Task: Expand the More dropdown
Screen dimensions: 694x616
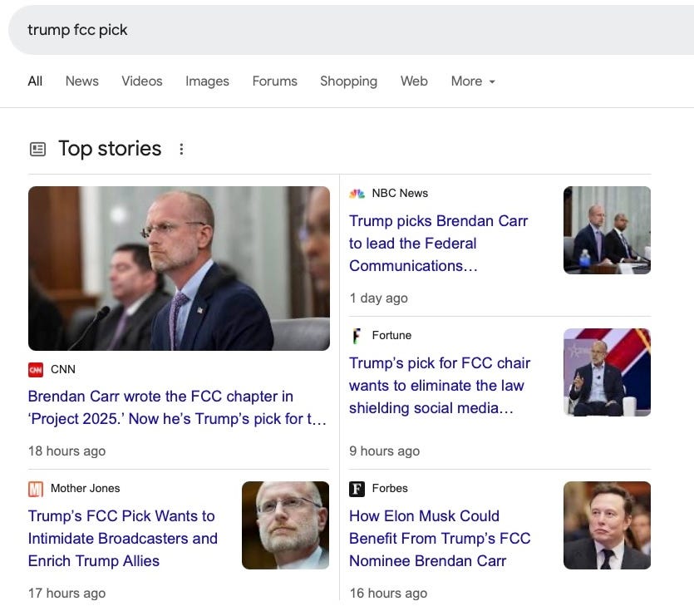Action: (473, 81)
